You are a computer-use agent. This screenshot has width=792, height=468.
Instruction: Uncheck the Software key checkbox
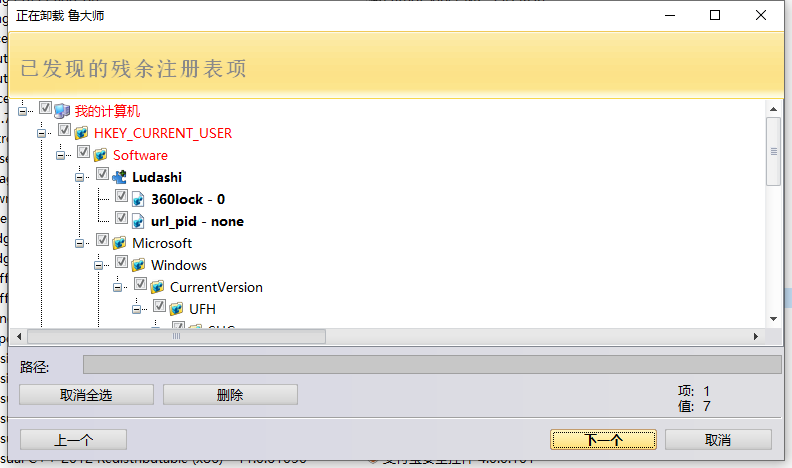coord(83,152)
